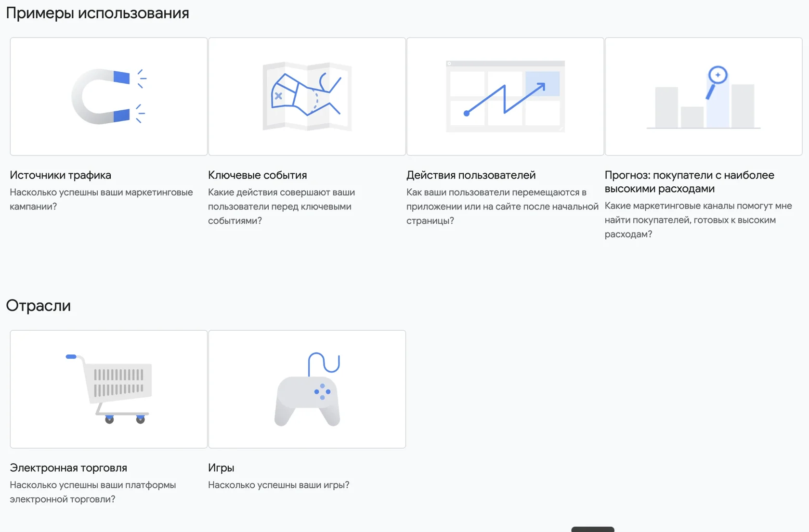
Task: Click the «Отрасли» section heading
Action: click(39, 306)
